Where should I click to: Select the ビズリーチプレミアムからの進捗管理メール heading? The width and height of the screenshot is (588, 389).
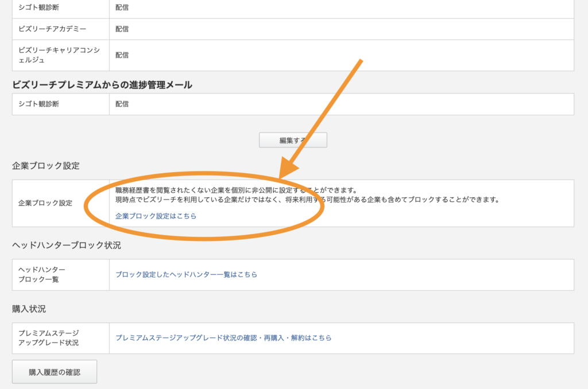[102, 85]
